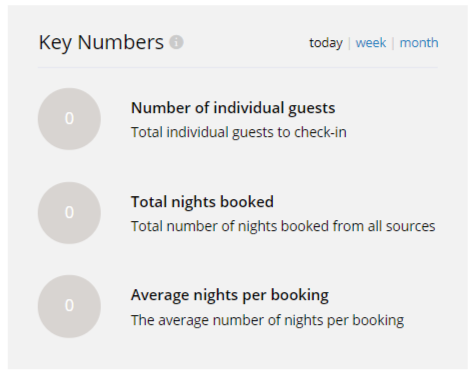This screenshot has height=372, width=473.
Task: Click the Number of individual guests heading
Action: pyautogui.click(x=233, y=108)
